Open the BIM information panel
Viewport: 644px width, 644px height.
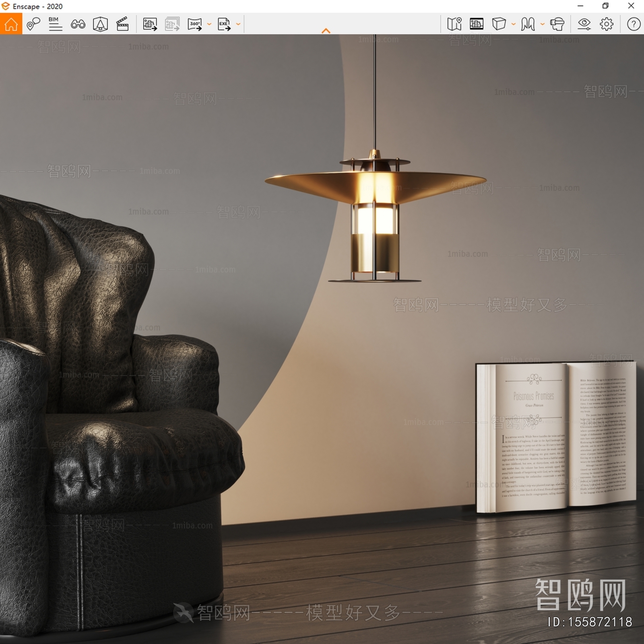pyautogui.click(x=55, y=24)
